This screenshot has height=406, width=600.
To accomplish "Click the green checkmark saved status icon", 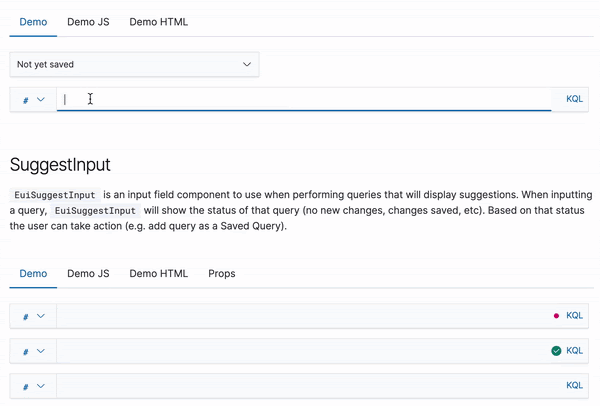I will [x=556, y=351].
